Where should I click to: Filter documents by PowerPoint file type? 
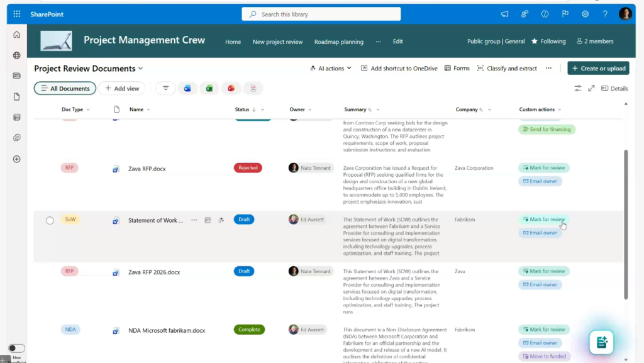click(x=231, y=89)
